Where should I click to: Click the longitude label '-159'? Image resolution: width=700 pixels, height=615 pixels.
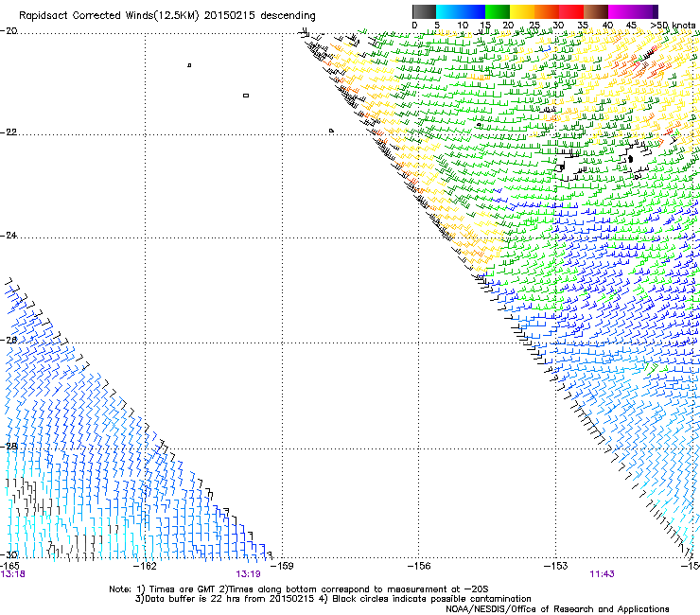[282, 566]
